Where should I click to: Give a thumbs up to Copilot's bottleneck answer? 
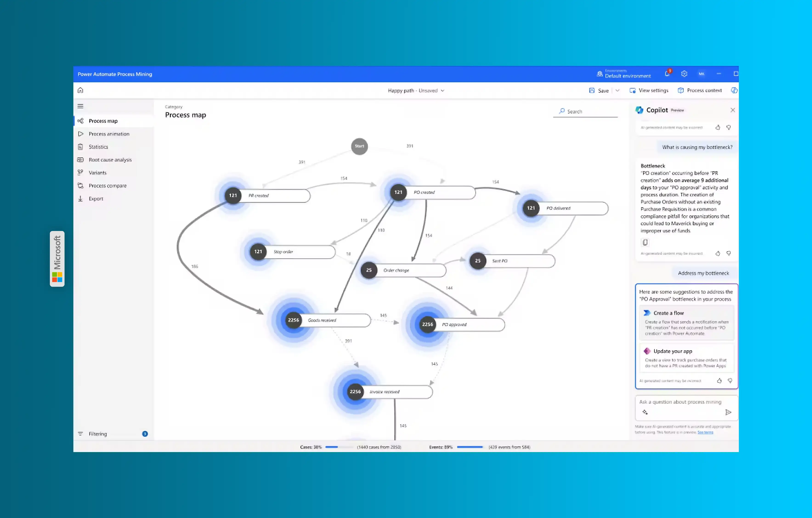(718, 253)
